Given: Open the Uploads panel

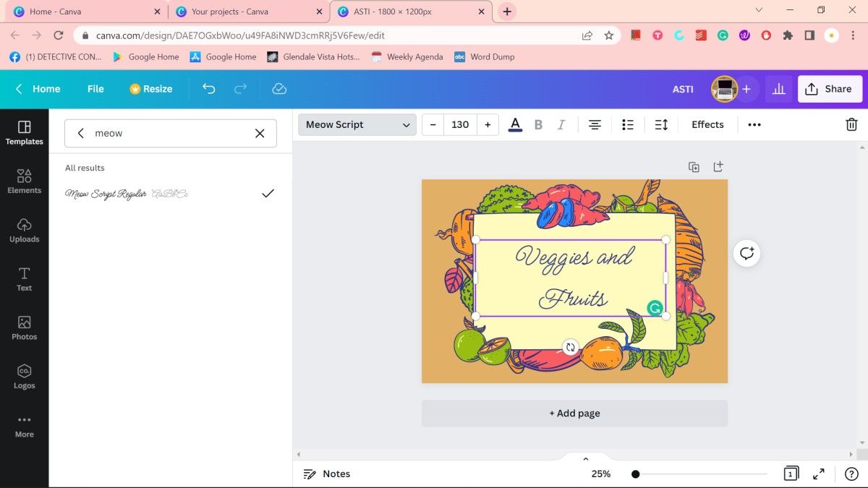Looking at the screenshot, I should pyautogui.click(x=24, y=231).
